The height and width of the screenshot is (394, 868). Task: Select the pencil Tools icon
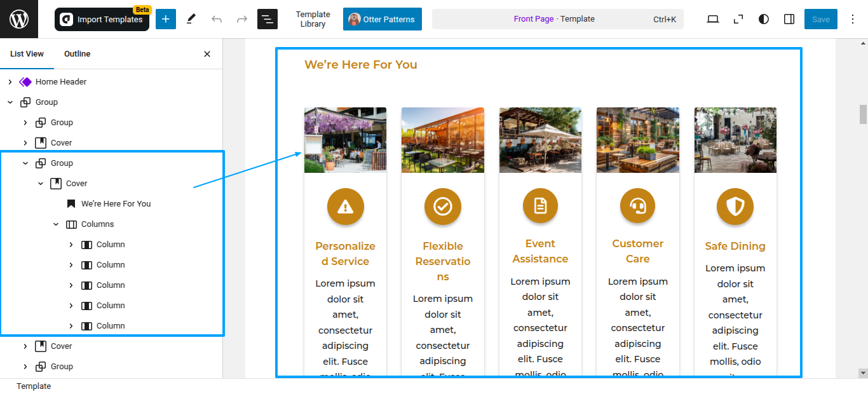pos(191,19)
